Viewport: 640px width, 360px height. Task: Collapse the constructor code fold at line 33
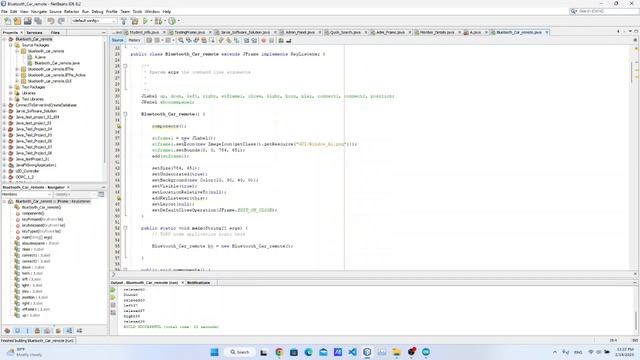[x=125, y=114]
